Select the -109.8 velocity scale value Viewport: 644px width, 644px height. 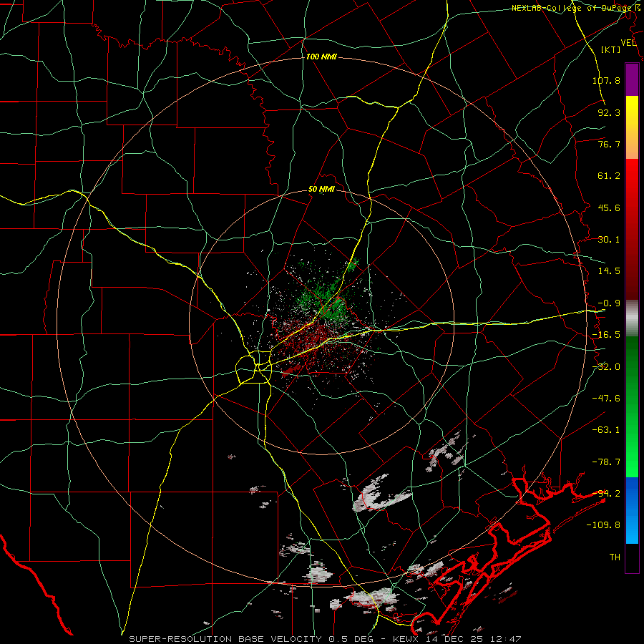(603, 525)
